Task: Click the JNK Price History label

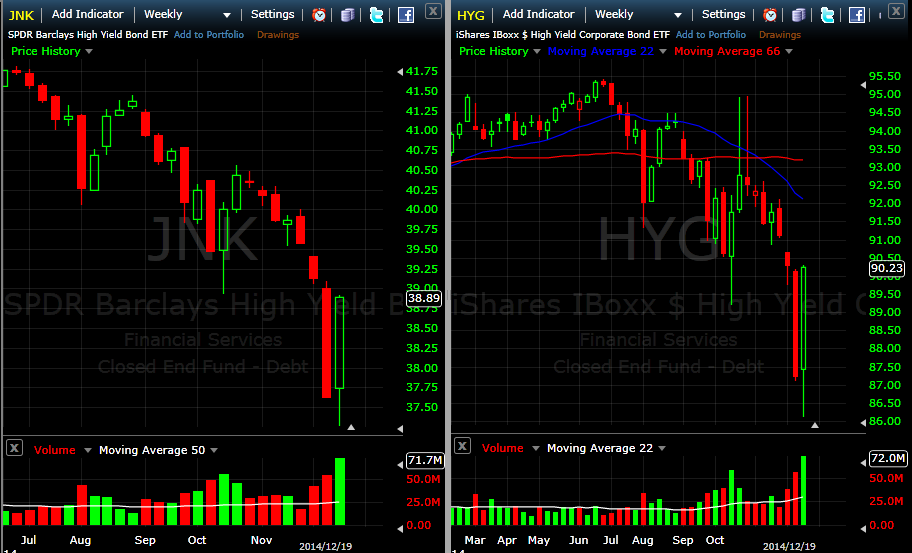Action: click(x=45, y=51)
